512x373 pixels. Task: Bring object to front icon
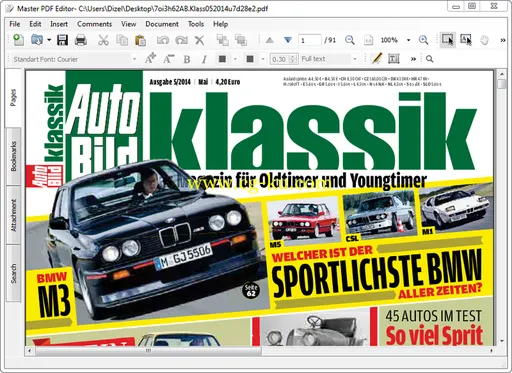222,40
